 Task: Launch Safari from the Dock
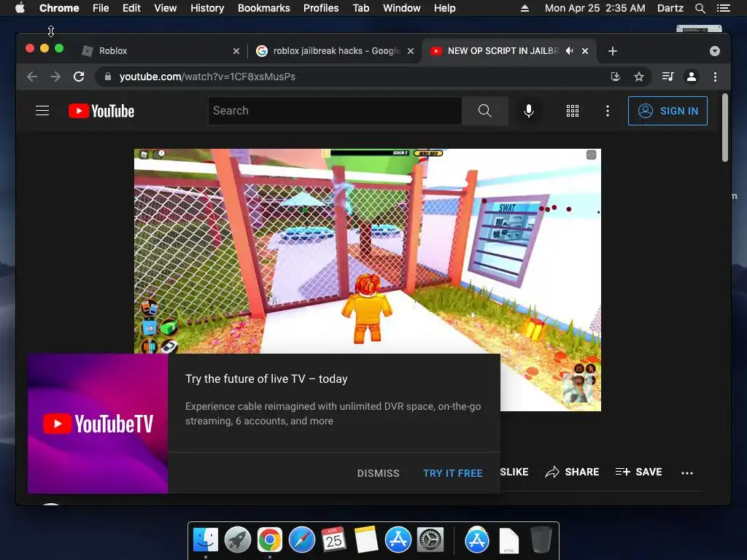click(x=301, y=540)
